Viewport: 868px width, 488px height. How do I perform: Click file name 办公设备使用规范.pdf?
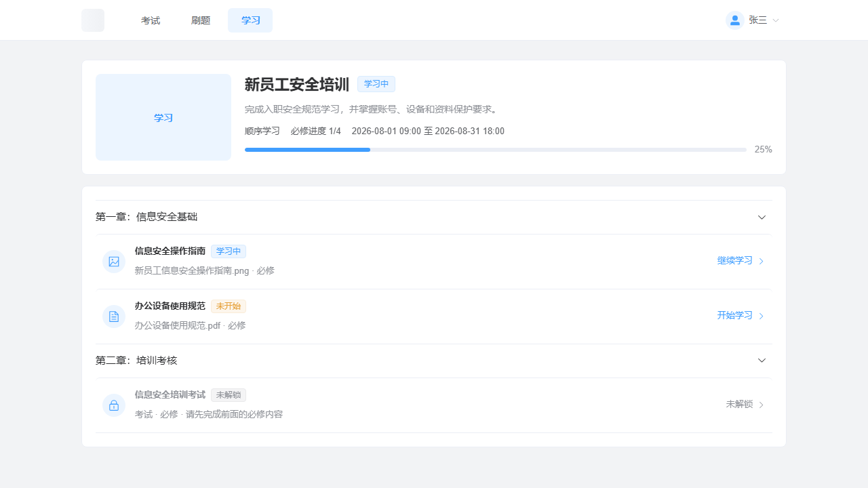[178, 326]
